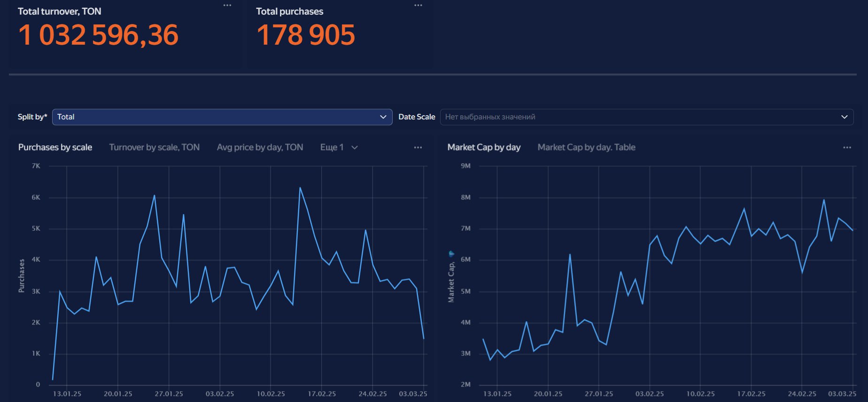This screenshot has width=868, height=402.
Task: Select the Market Cap by day tab
Action: (x=484, y=148)
